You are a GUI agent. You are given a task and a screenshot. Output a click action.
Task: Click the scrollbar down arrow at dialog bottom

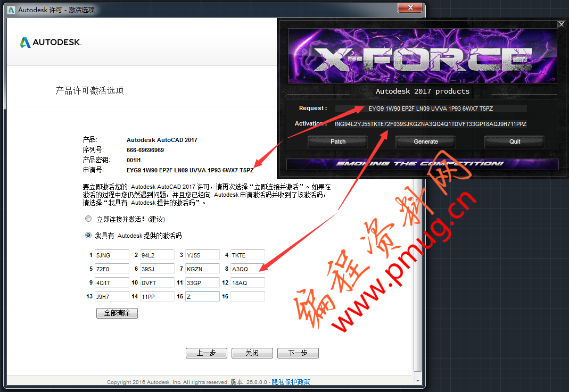[x=418, y=381]
